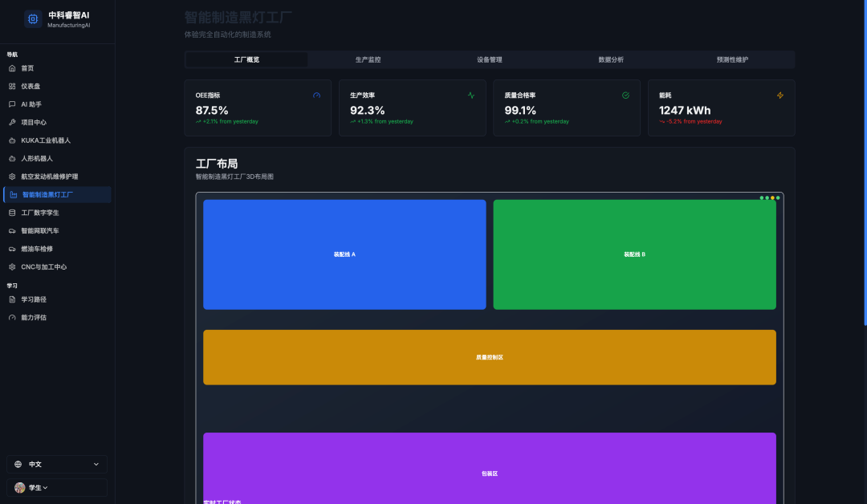Open the 预测性维护 tab
The height and width of the screenshot is (504, 867).
pyautogui.click(x=732, y=59)
